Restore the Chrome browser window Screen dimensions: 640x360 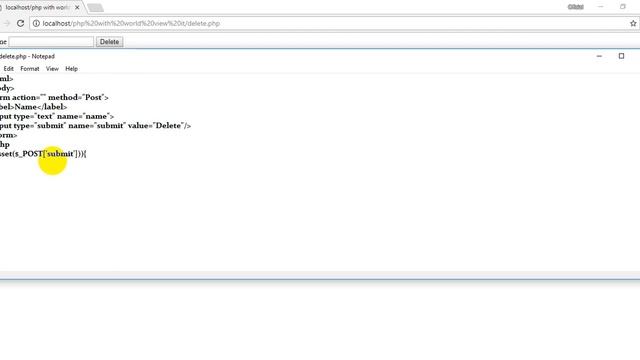[x=622, y=7]
